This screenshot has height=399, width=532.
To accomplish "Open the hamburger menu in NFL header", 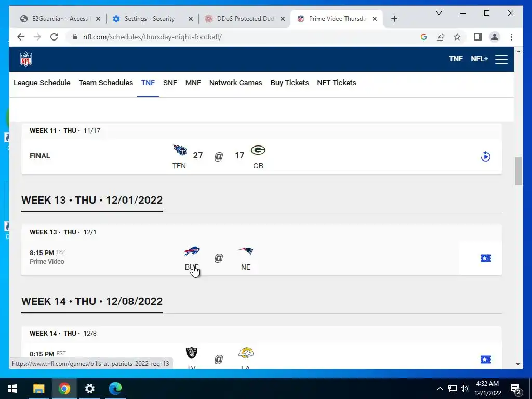I will (501, 59).
